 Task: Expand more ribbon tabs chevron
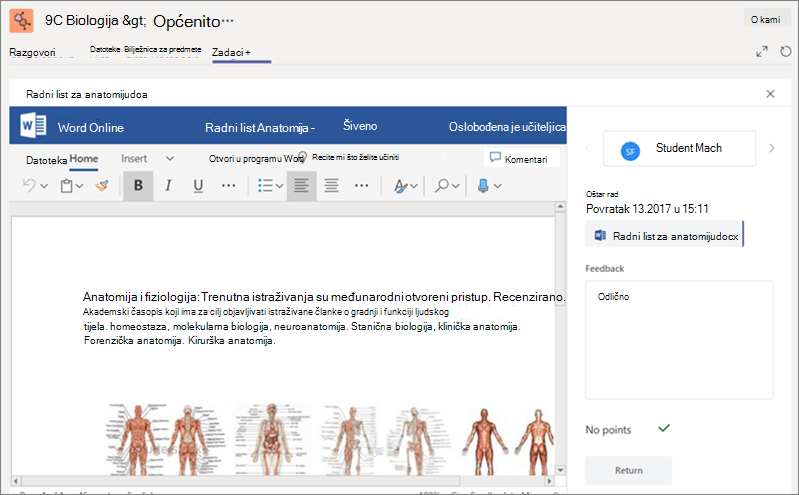point(170,159)
